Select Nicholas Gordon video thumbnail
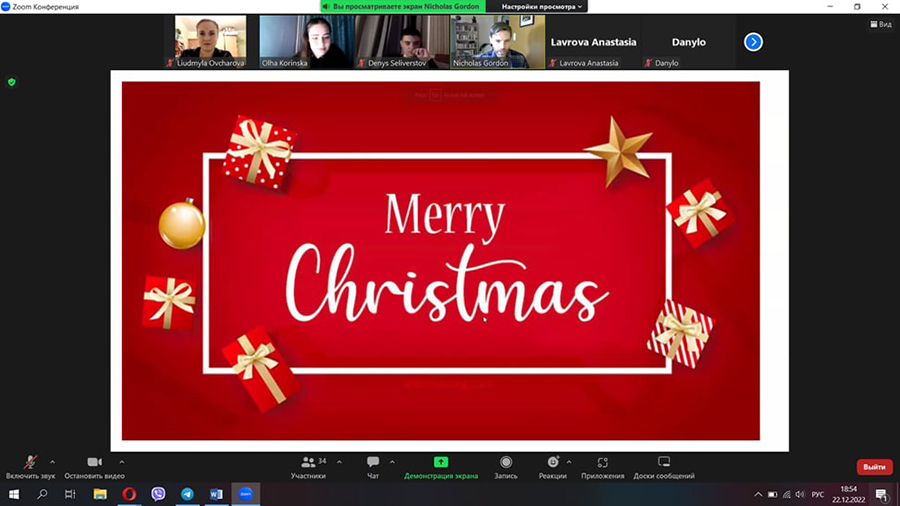 tap(497, 41)
